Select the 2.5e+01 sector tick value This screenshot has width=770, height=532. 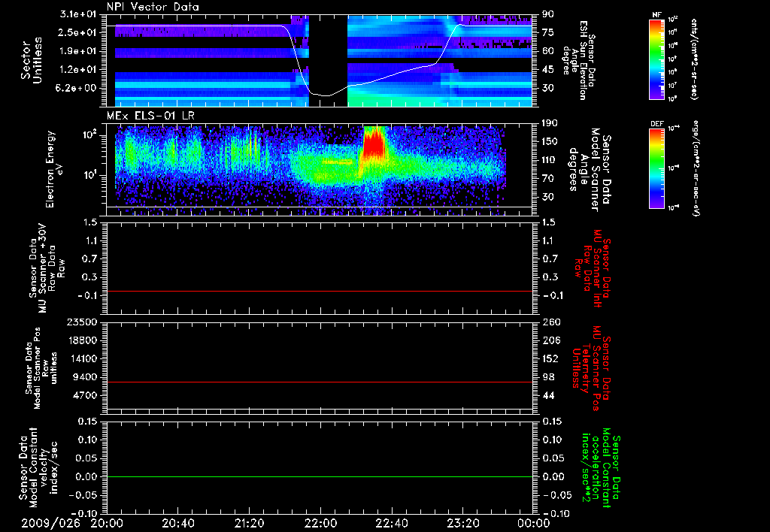pos(78,32)
